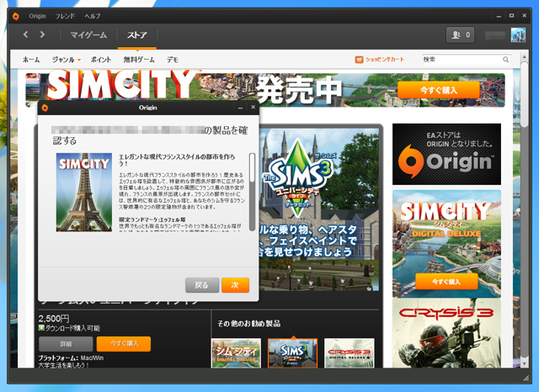Select the Crysis 3 recommended thumbnail
The width and height of the screenshot is (539, 392).
pyautogui.click(x=350, y=353)
